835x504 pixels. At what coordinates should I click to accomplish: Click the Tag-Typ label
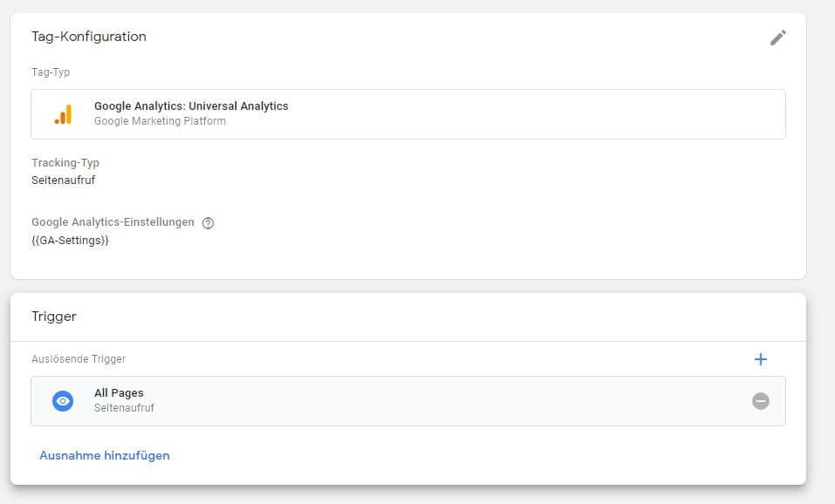pyautogui.click(x=51, y=72)
